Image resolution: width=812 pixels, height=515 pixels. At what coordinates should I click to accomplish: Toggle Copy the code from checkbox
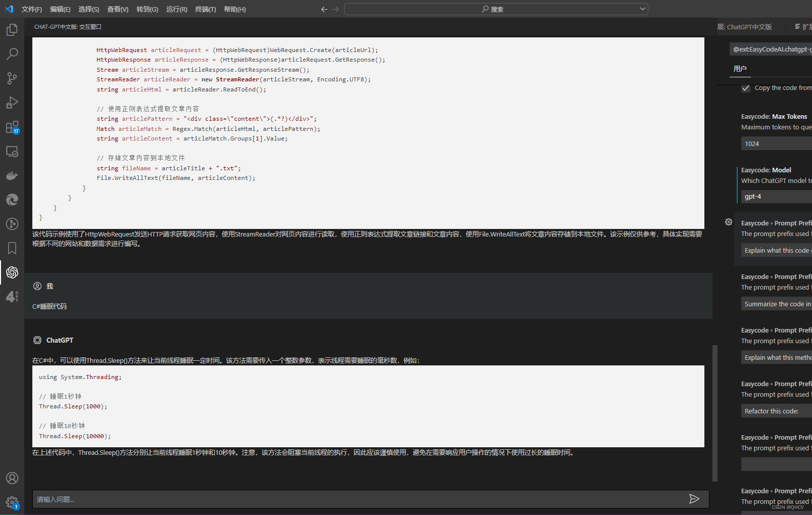pyautogui.click(x=746, y=88)
